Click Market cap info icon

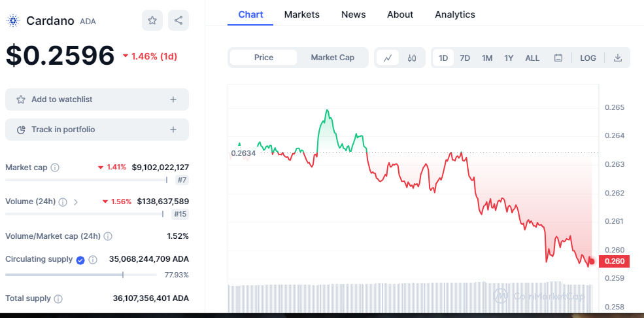[55, 168]
